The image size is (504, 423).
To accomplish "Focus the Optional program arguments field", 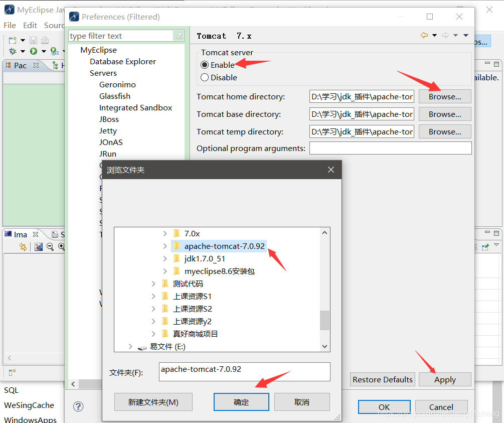I will [391, 149].
